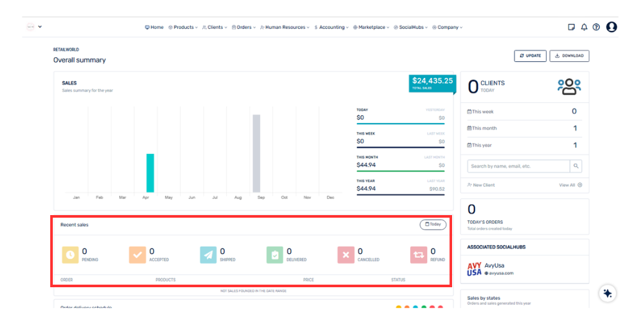Open the user profile avatar icon
644x322 pixels.
(x=612, y=27)
